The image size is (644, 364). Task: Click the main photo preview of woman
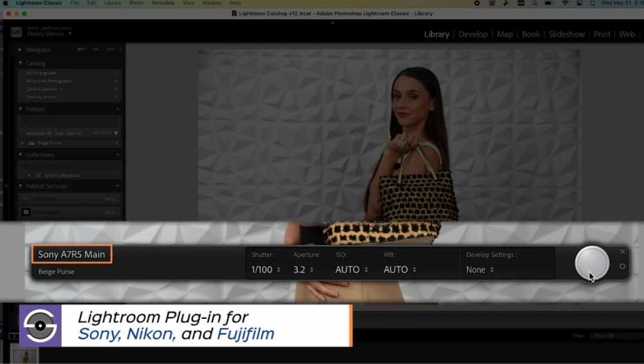[x=389, y=135]
